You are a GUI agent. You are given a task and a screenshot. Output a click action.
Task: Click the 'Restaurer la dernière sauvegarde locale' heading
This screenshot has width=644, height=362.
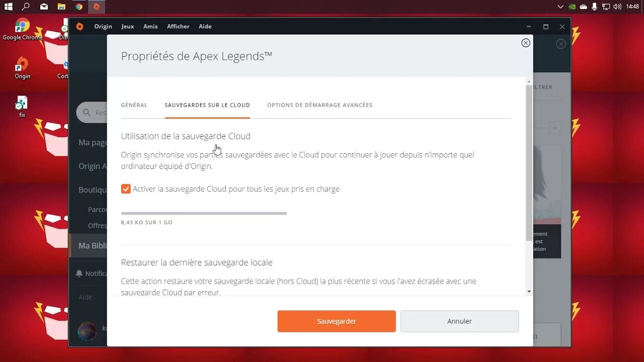[x=197, y=262]
